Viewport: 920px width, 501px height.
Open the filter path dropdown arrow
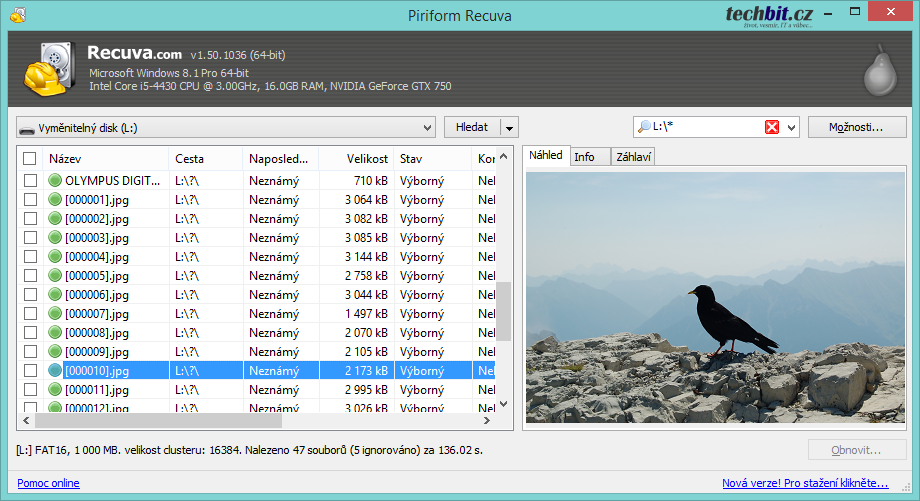pyautogui.click(x=792, y=128)
